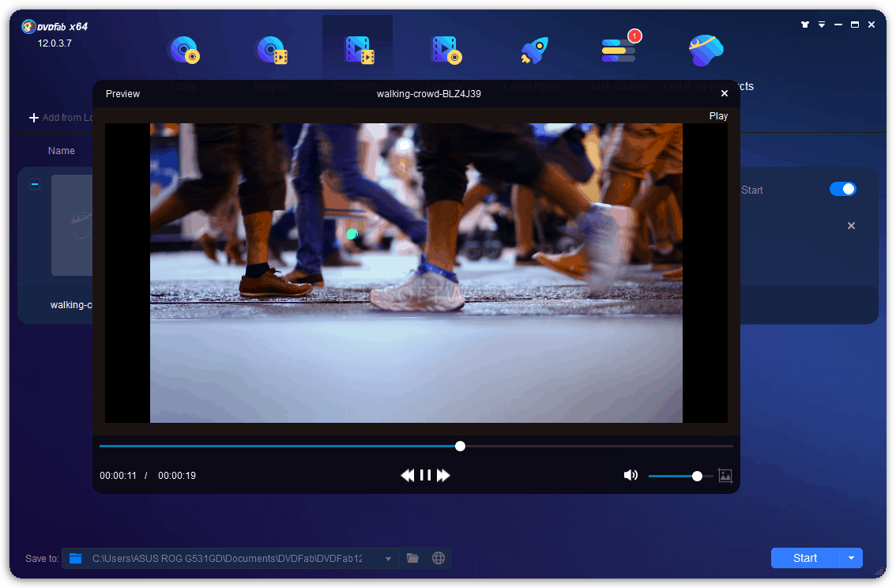Collapse the walking-crowd task row
This screenshot has height=588, width=896.
pos(35,184)
